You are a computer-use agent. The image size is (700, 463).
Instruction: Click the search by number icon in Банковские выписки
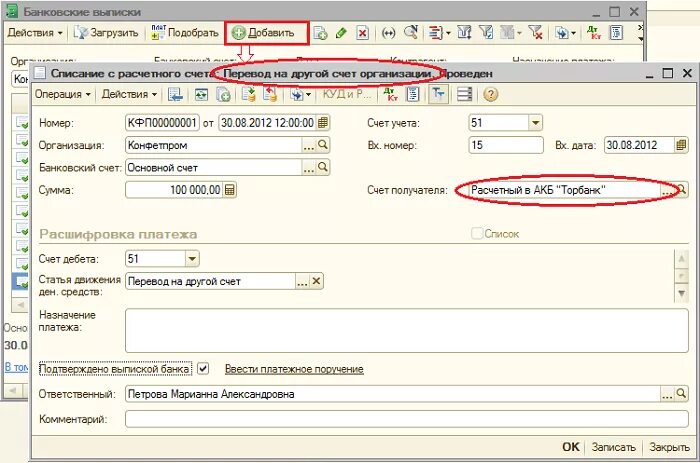tap(410, 33)
